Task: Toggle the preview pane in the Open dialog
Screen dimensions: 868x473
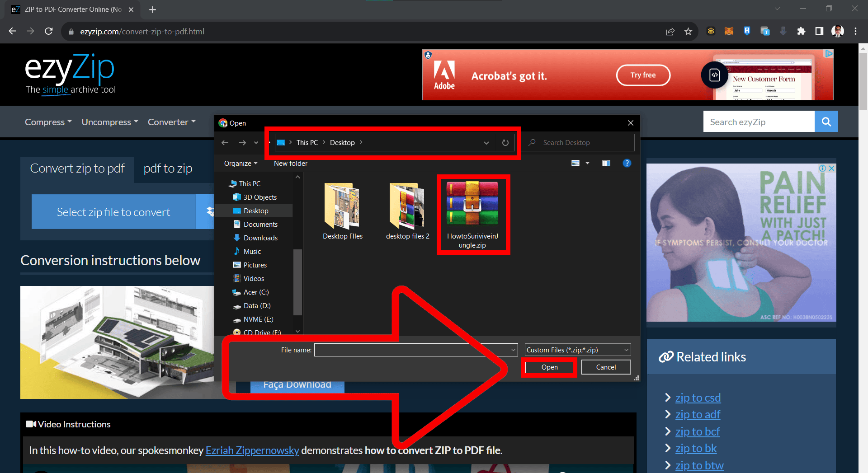Action: click(x=606, y=163)
